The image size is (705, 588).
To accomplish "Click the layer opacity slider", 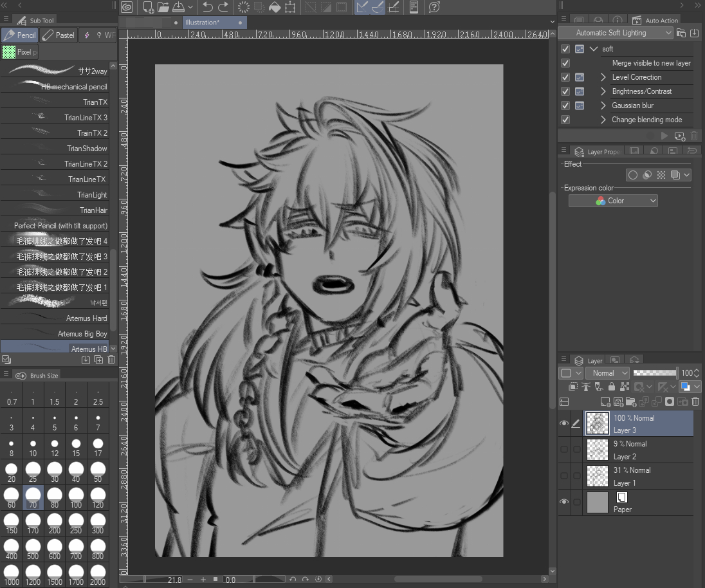I will pos(655,372).
